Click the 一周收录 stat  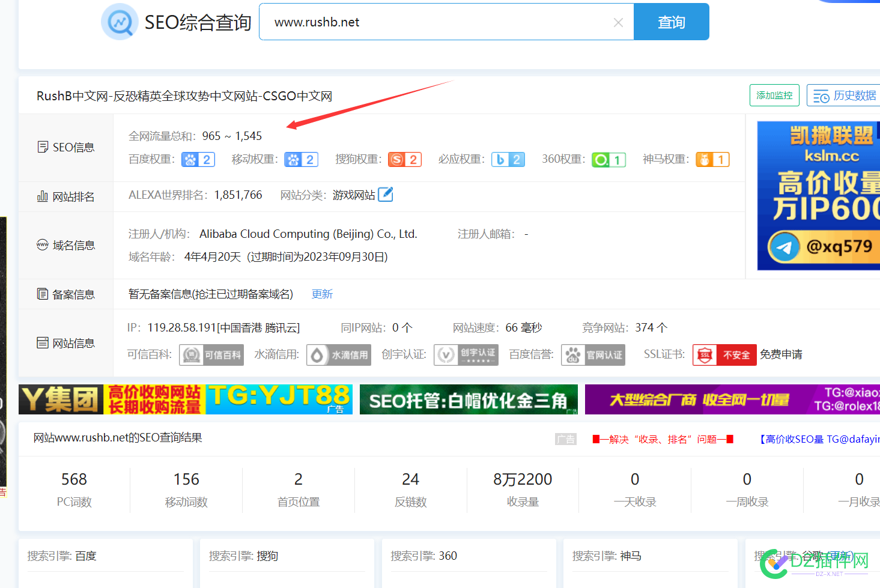click(747, 490)
